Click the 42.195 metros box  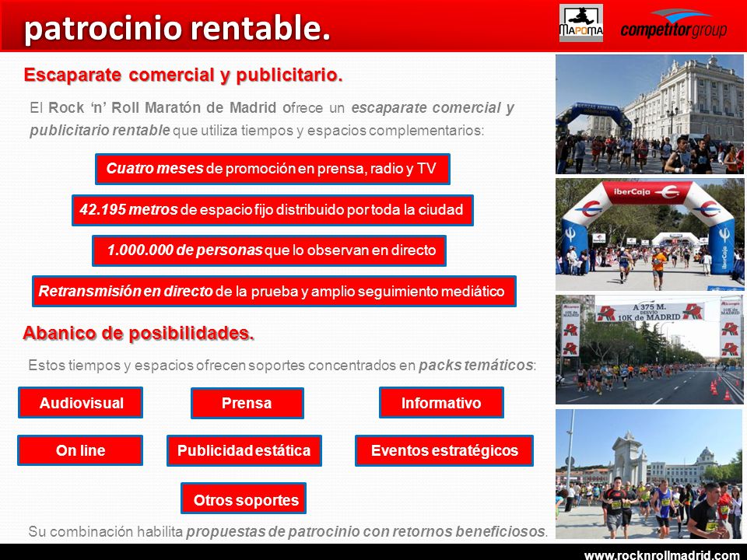(x=272, y=210)
